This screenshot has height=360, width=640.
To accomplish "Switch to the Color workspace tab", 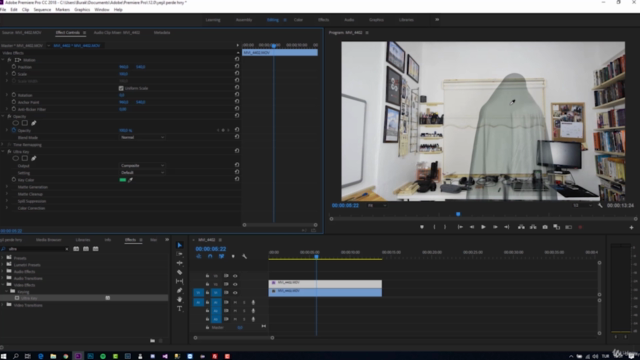I will pyautogui.click(x=298, y=20).
